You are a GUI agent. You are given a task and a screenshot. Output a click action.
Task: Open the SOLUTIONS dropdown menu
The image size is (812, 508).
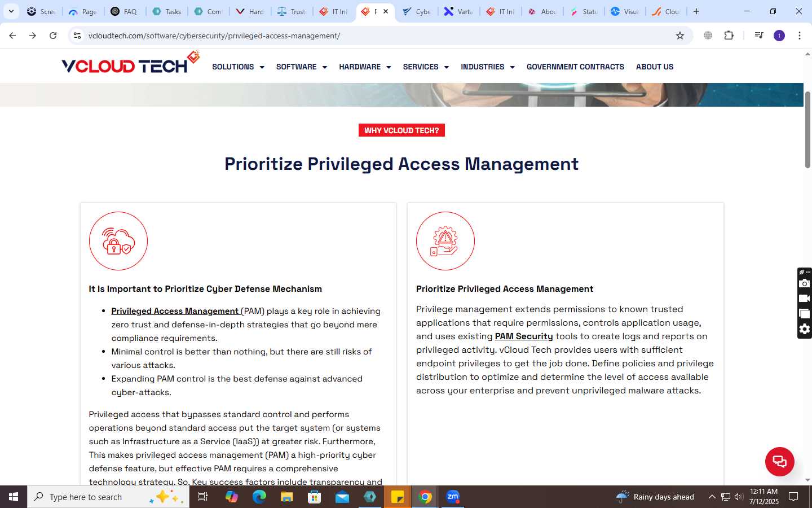238,67
